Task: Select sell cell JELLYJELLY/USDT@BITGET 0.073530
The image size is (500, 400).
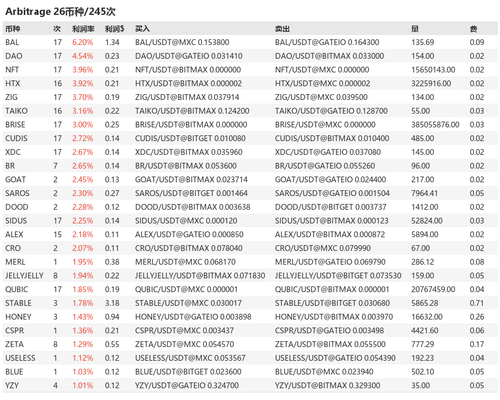Action: (338, 275)
